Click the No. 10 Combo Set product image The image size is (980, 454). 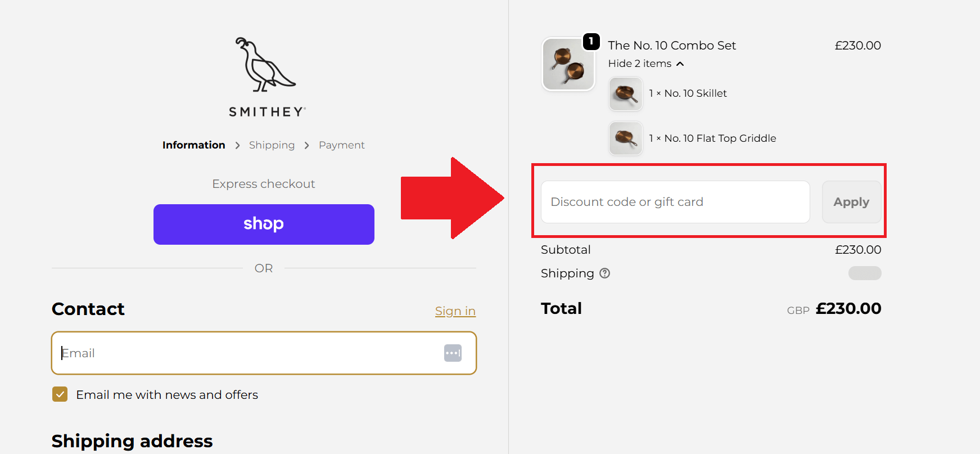click(568, 65)
